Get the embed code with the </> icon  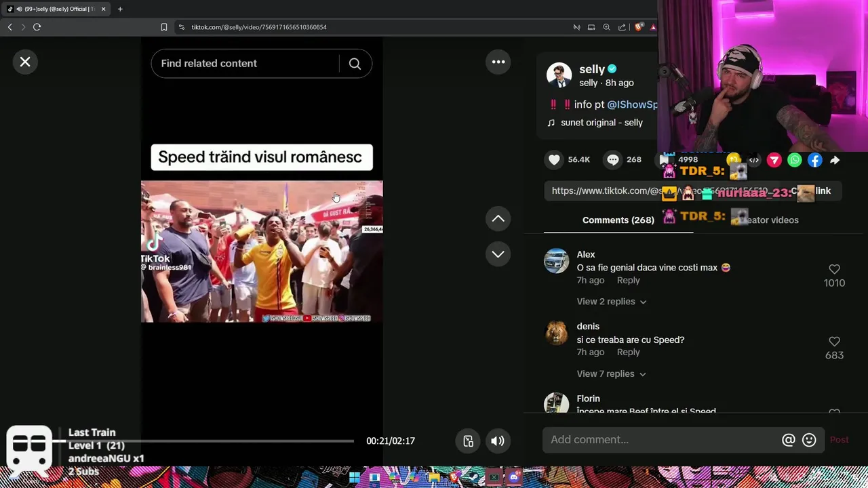754,160
